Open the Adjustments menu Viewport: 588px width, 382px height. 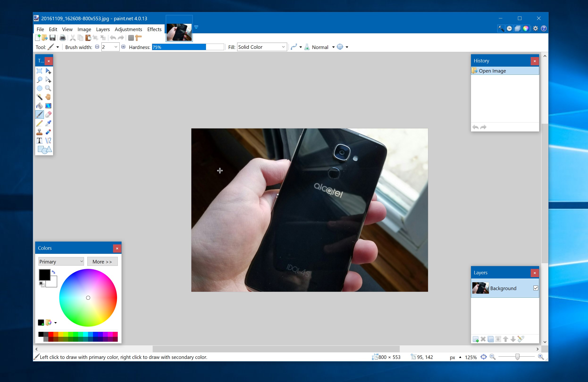(128, 29)
